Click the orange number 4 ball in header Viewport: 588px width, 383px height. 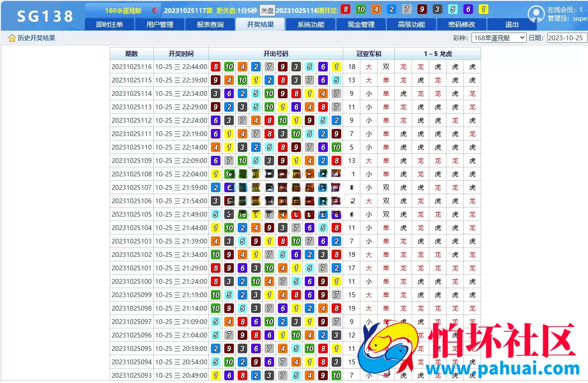[376, 10]
